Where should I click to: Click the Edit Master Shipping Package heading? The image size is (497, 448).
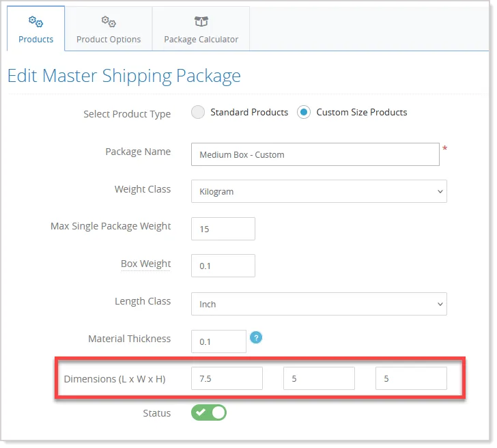click(124, 76)
